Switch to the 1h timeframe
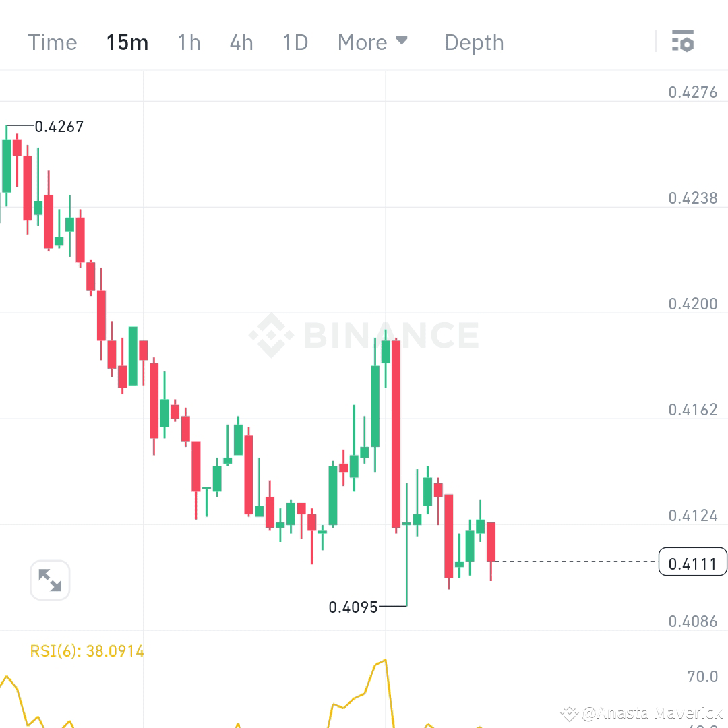 point(189,42)
